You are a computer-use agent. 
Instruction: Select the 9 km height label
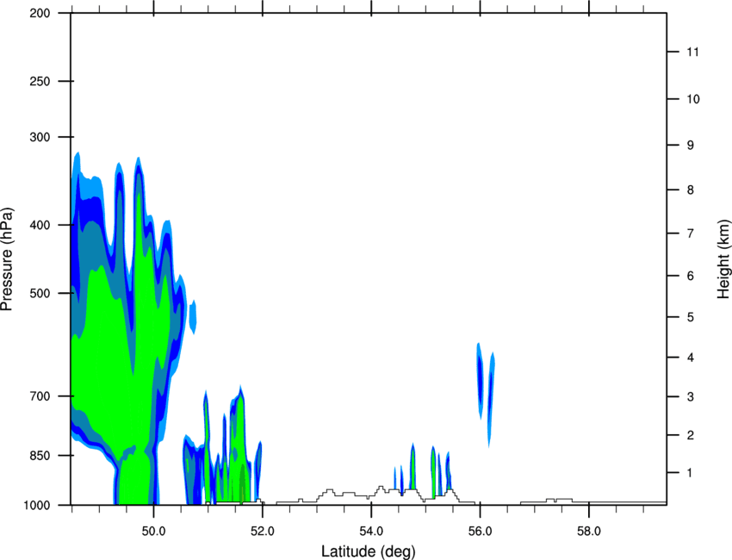pos(691,146)
